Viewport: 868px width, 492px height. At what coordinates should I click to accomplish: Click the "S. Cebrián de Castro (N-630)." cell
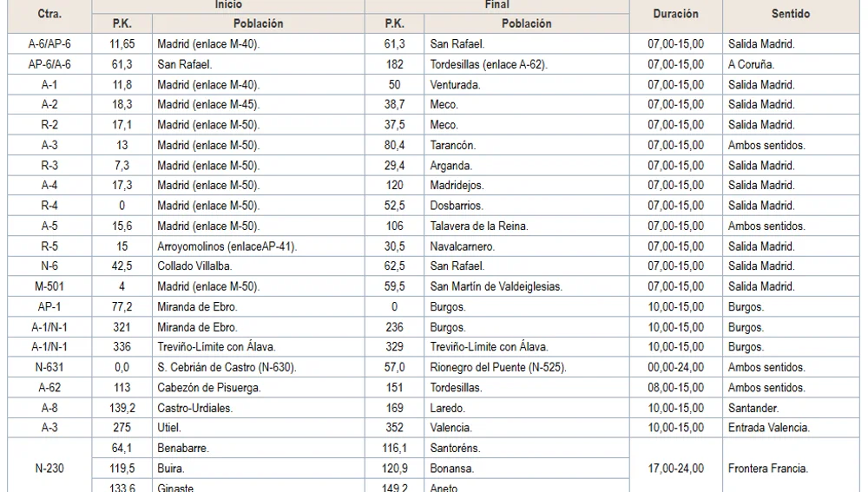tap(227, 368)
